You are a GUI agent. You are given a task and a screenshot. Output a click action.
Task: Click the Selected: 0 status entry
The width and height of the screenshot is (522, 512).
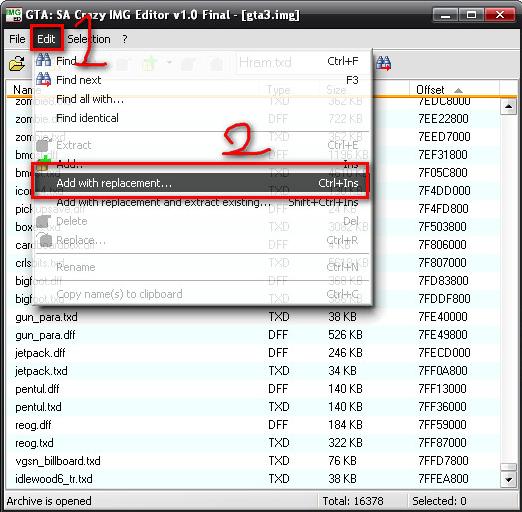click(439, 501)
